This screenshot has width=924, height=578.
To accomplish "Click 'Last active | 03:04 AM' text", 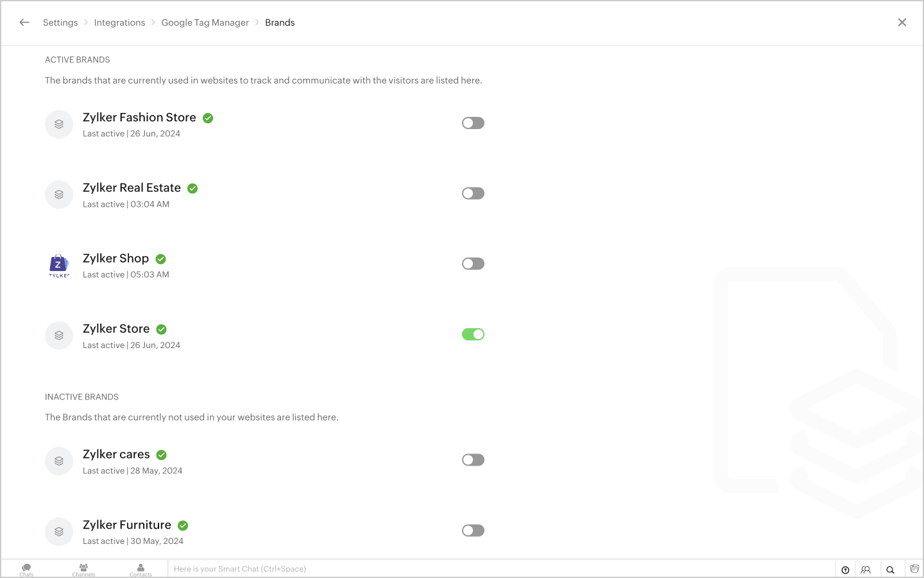I will [126, 204].
